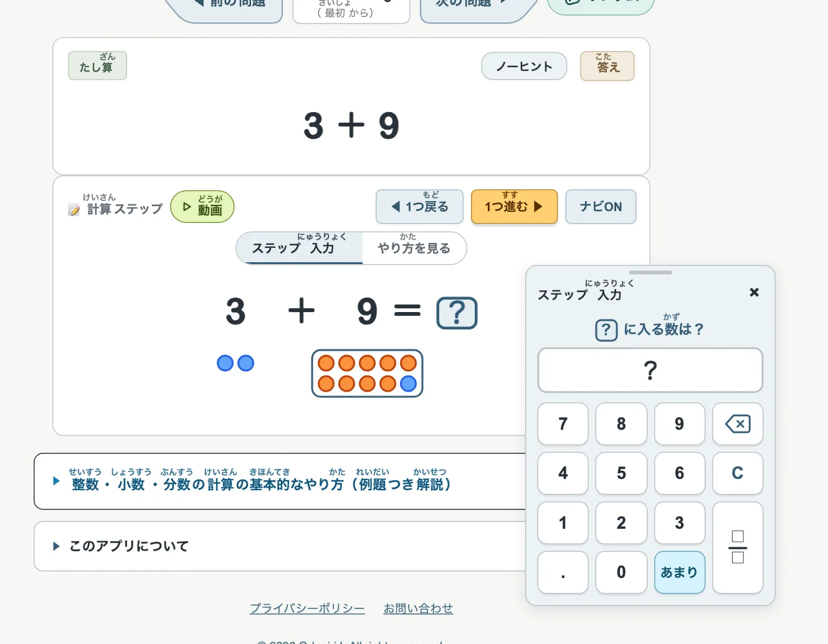Tap number 0 on the keypad
Screen dimensions: 828x644
621,572
